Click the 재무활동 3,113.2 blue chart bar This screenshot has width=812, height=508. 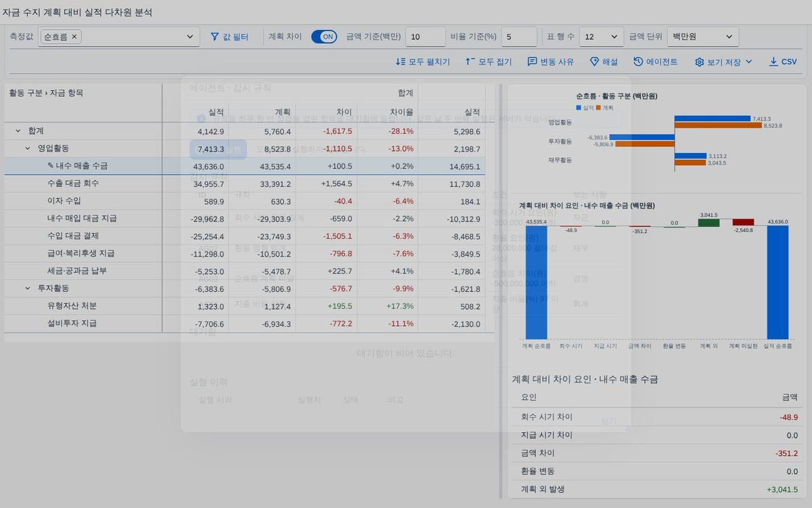point(690,156)
